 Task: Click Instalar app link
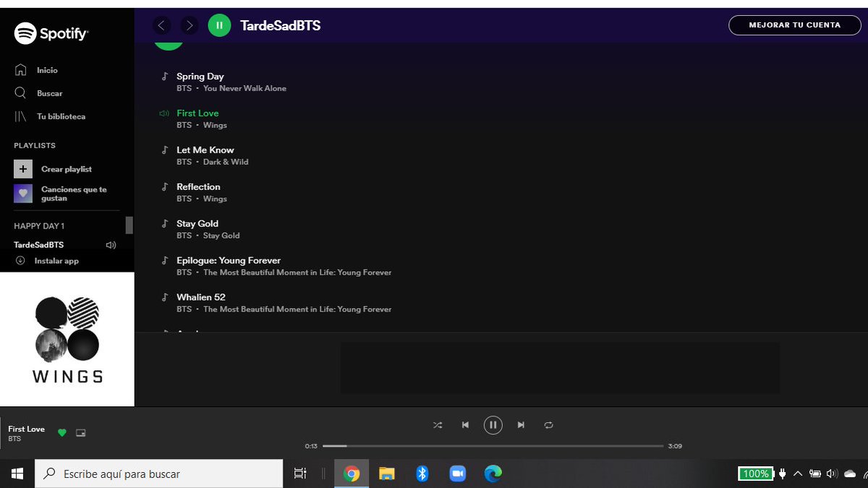[x=56, y=261]
